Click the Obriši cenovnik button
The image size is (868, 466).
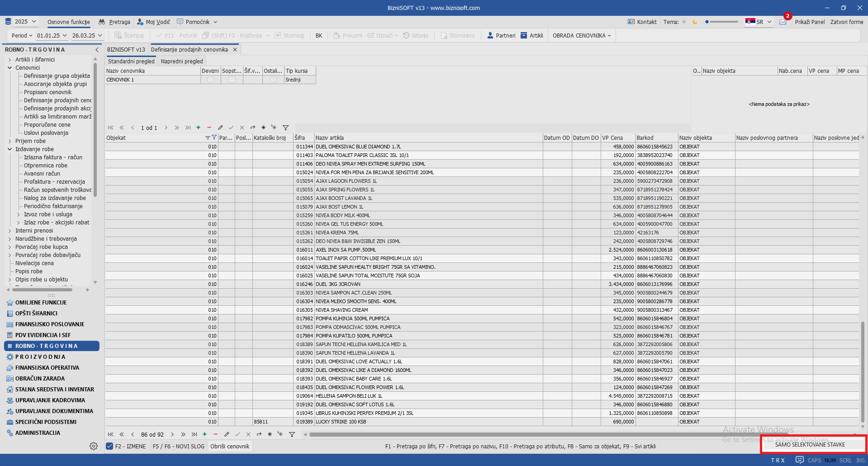pos(230,446)
